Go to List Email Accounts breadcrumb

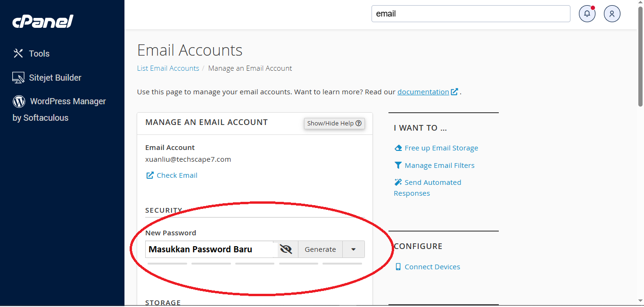pos(168,68)
